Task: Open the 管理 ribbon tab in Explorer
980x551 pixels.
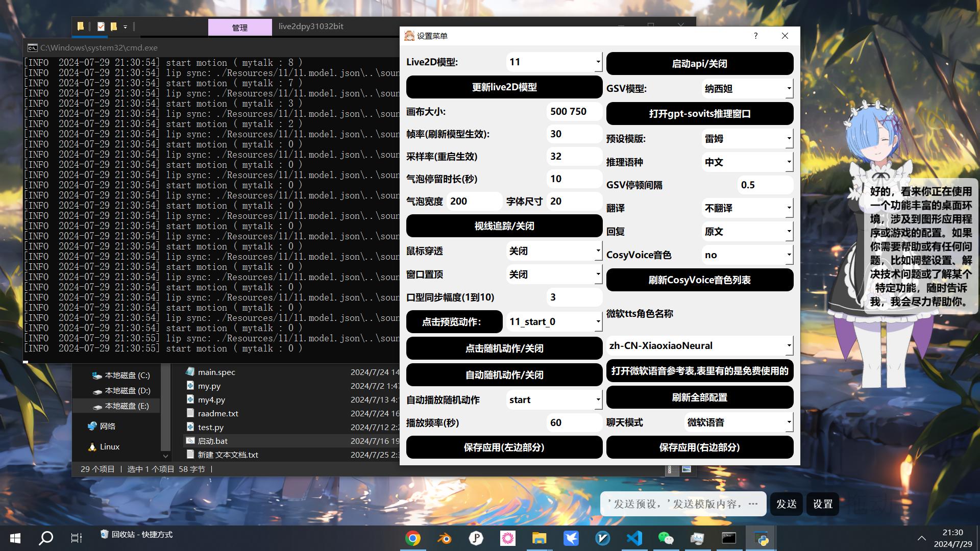Action: [240, 28]
